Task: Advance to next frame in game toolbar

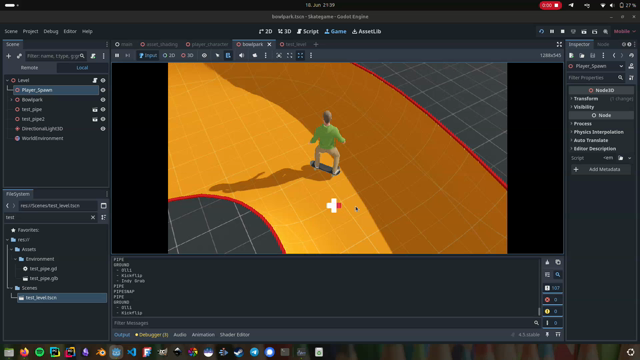Action: pos(128,56)
